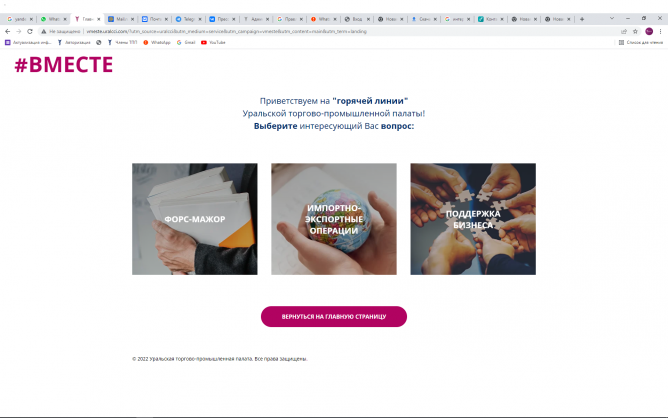Open the profile avatar menu
Image resolution: width=668 pixels, height=418 pixels.
[649, 32]
